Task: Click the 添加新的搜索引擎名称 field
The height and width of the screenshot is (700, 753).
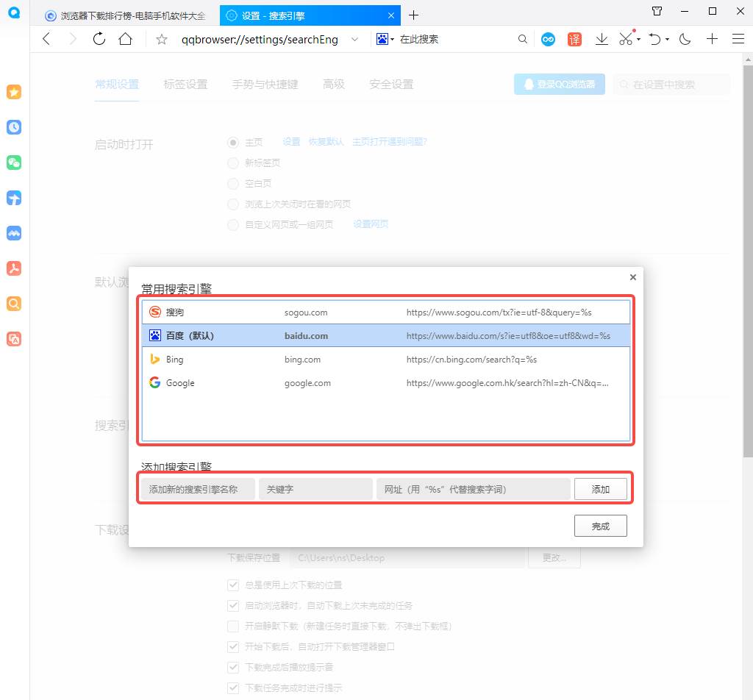Action: tap(198, 489)
